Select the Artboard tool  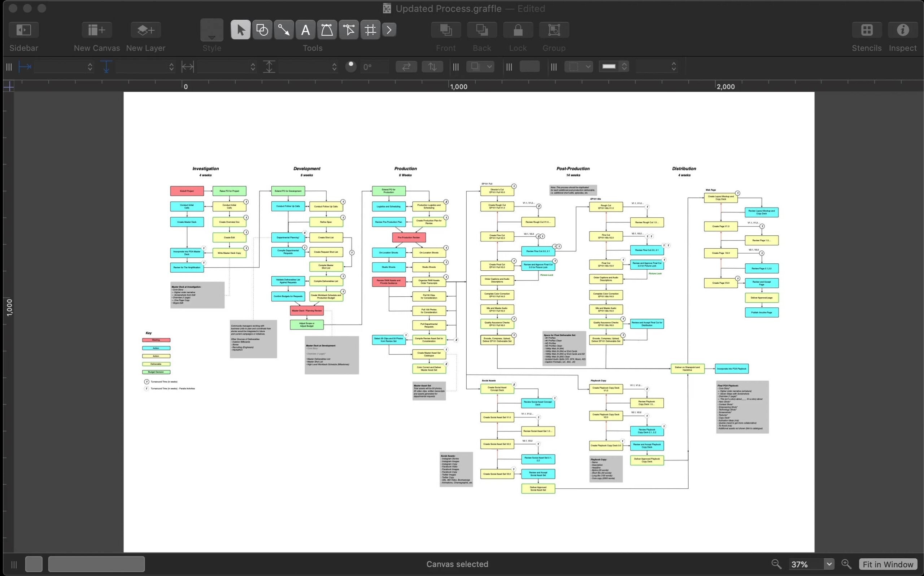click(370, 29)
